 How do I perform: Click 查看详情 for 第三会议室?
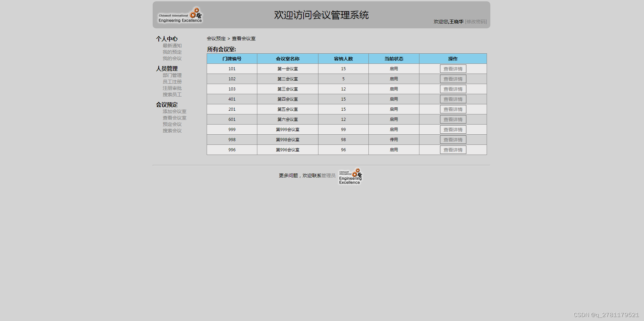[x=453, y=89]
